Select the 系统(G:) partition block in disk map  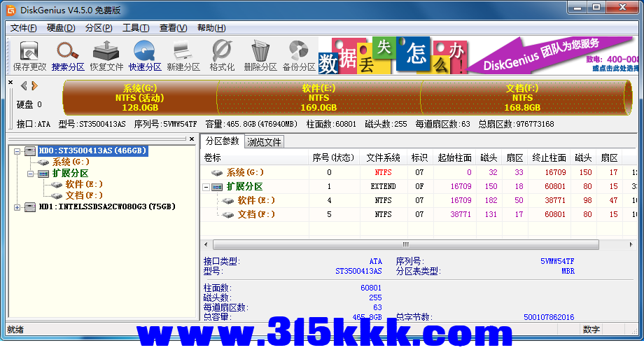[x=139, y=98]
